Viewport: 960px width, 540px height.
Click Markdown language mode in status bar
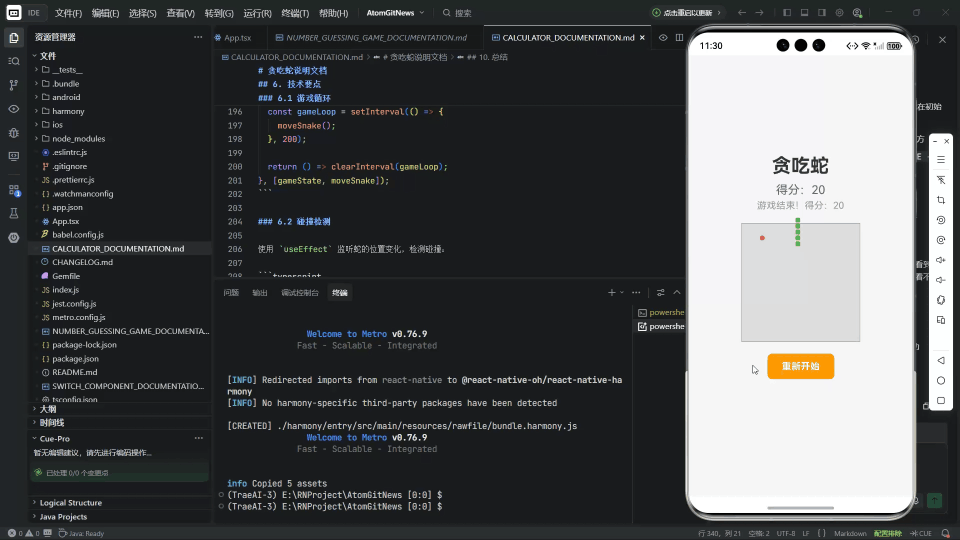(x=850, y=533)
